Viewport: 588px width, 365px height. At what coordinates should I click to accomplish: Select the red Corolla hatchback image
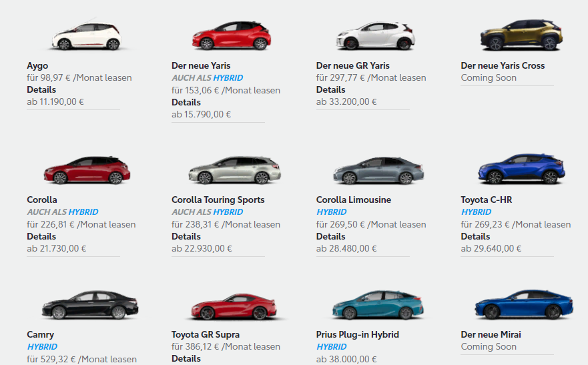pos(87,171)
